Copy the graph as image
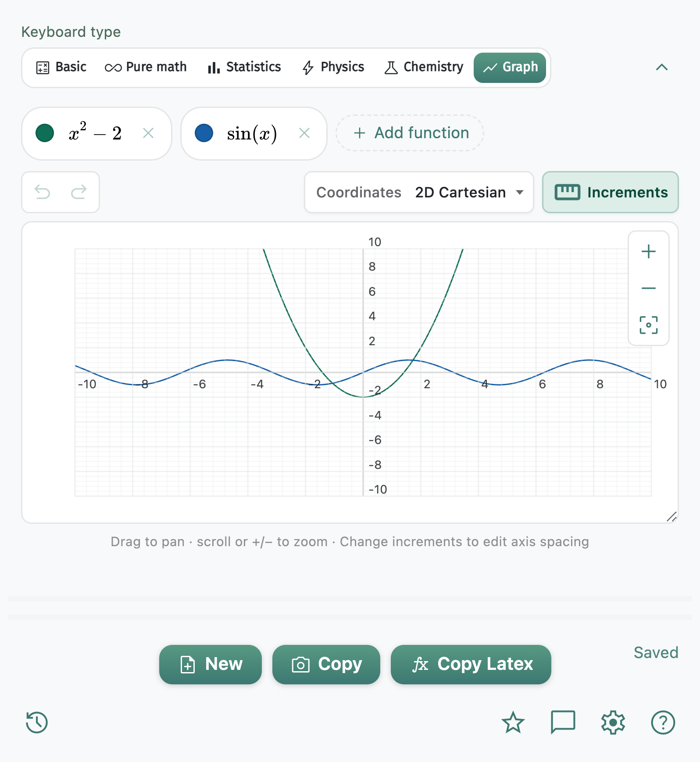Image resolution: width=700 pixels, height=762 pixels. pyautogui.click(x=326, y=664)
